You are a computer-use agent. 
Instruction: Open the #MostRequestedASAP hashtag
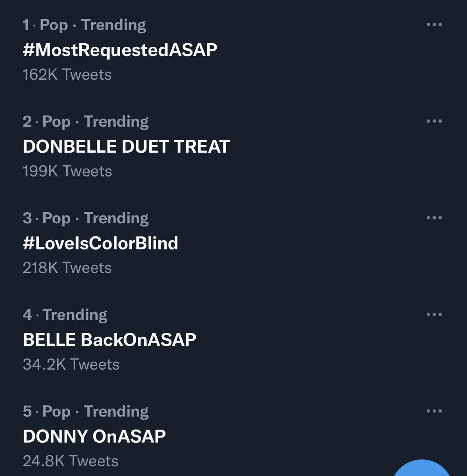(120, 50)
